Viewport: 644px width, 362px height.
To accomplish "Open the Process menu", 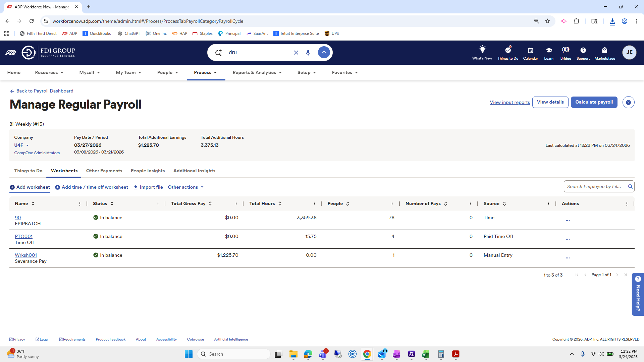I will tap(205, 72).
